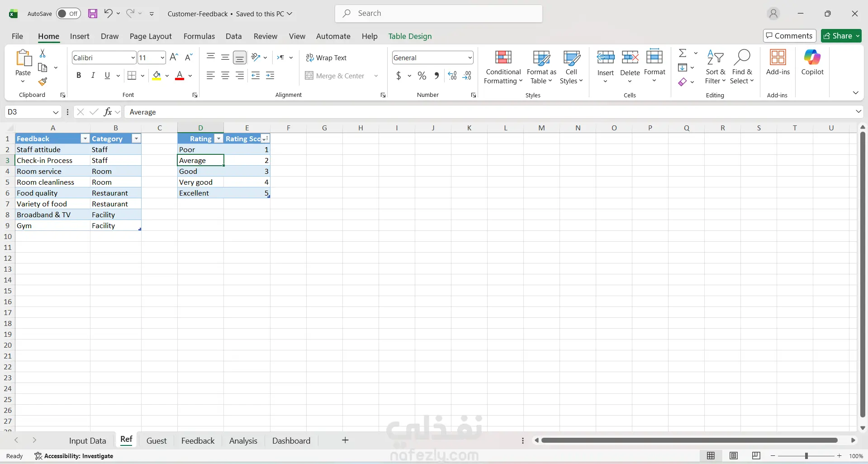Open Conditional Formatting menu
The width and height of the screenshot is (868, 464).
pos(503,67)
